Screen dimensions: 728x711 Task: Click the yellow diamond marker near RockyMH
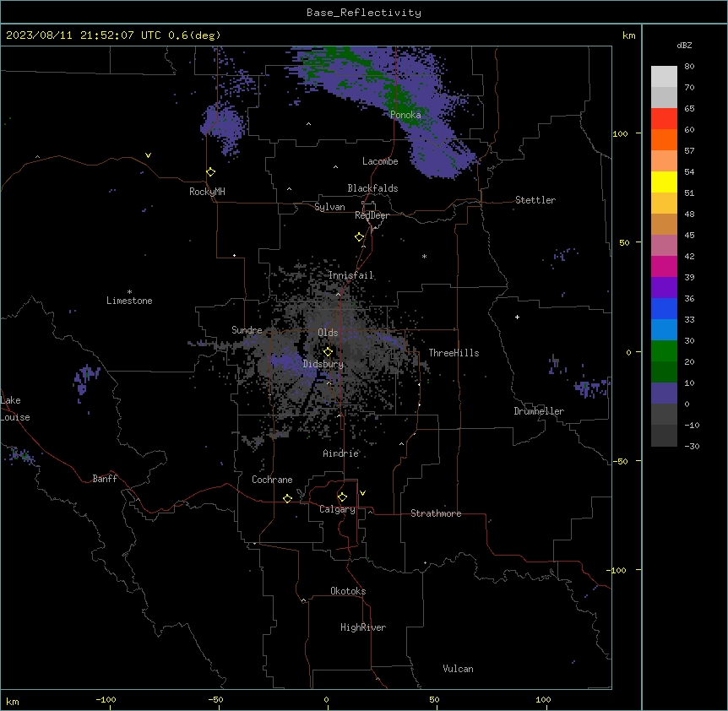point(211,172)
